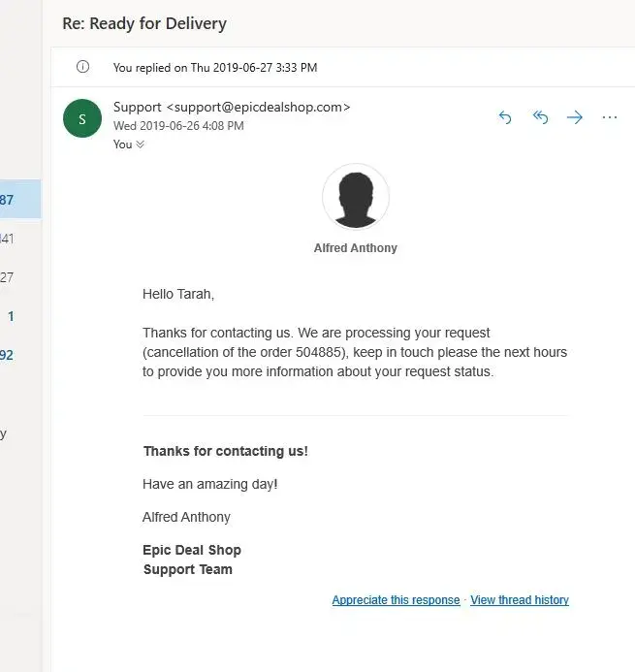Expand the 'You' recipients chevron
Screen dimensions: 635x672
click(140, 144)
